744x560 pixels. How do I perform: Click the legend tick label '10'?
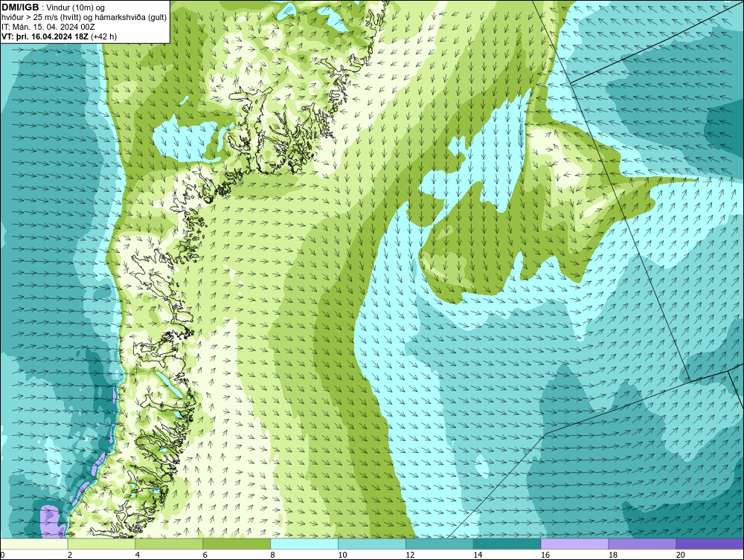click(x=342, y=555)
